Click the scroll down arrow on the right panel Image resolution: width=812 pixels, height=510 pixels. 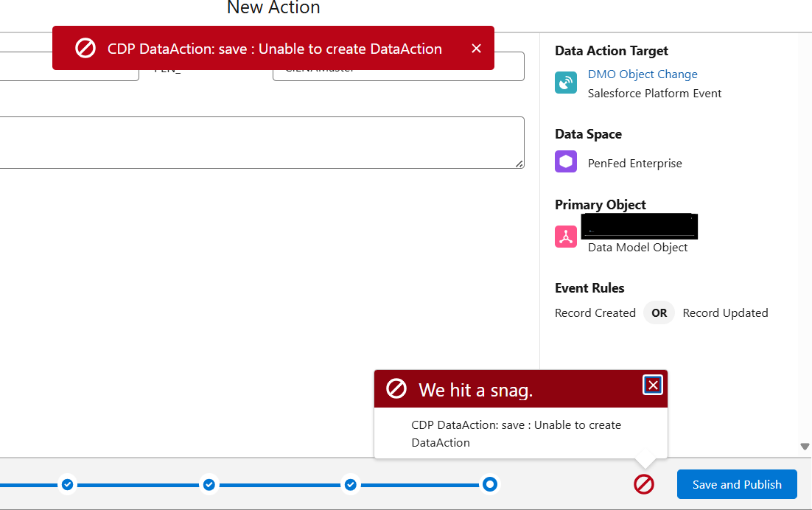(x=804, y=447)
